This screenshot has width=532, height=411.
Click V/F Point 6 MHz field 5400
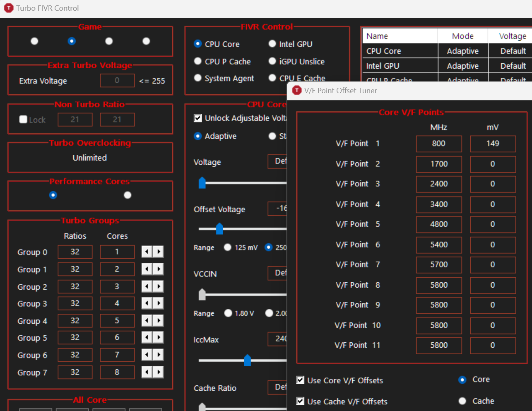tap(439, 245)
